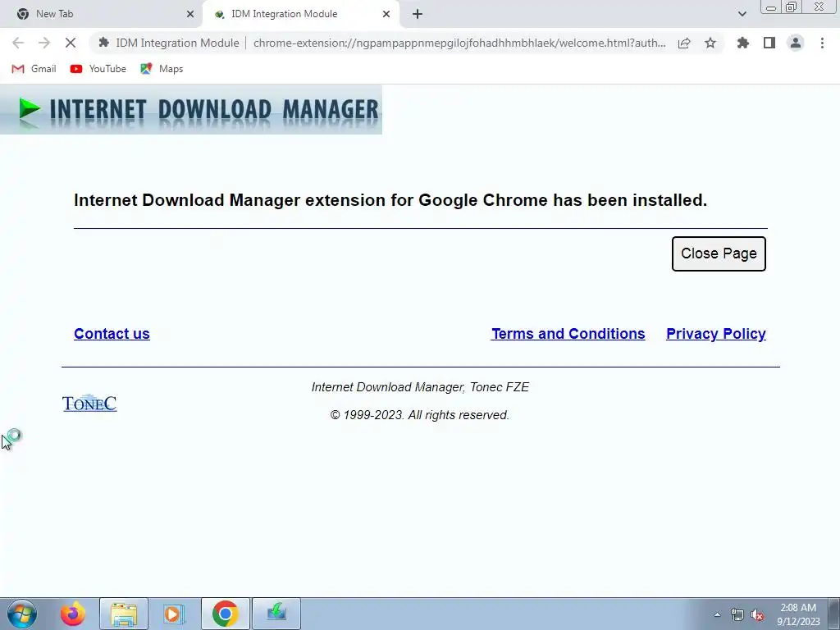Click the network tray icon
The width and height of the screenshot is (840, 630).
coord(737,614)
